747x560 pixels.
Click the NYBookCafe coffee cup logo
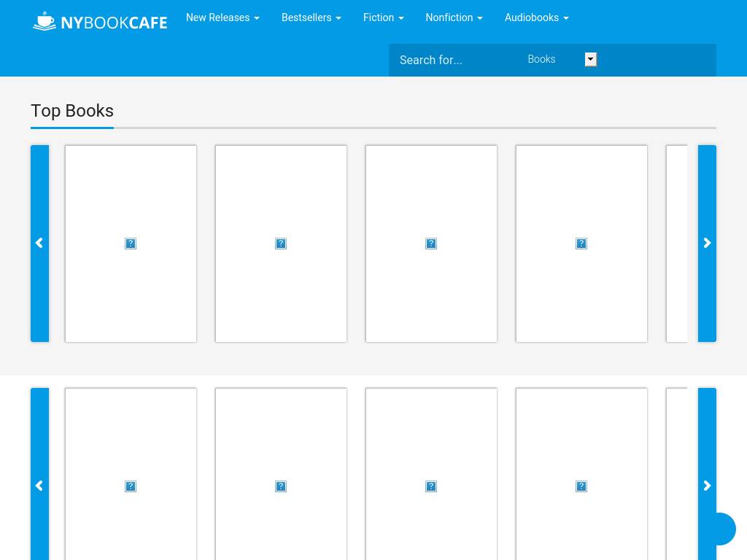(44, 22)
